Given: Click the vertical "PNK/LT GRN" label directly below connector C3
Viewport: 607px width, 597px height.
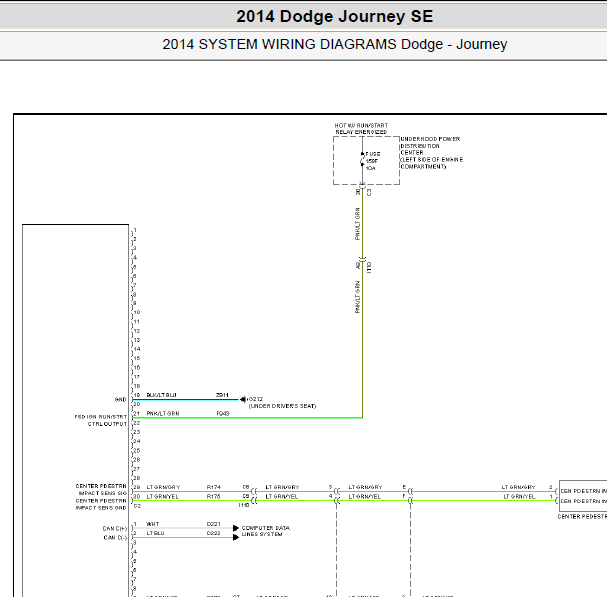Looking at the screenshot, I should [357, 223].
